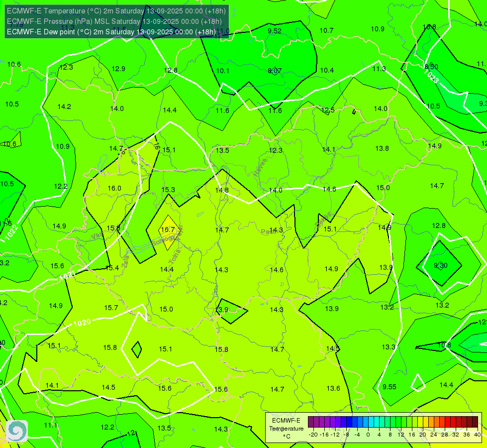487x448 pixels.
Task: Click the 1023 isobar label
Action: point(431,76)
